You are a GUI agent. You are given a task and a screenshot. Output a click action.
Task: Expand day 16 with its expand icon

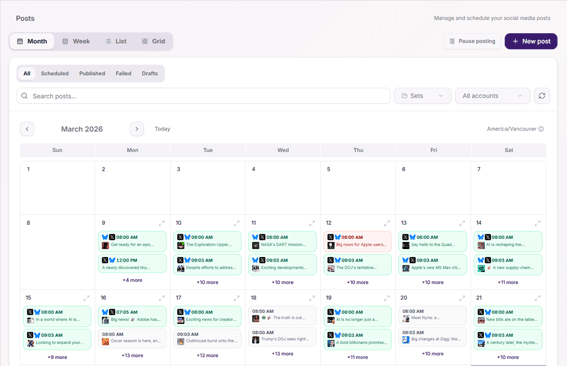point(162,298)
